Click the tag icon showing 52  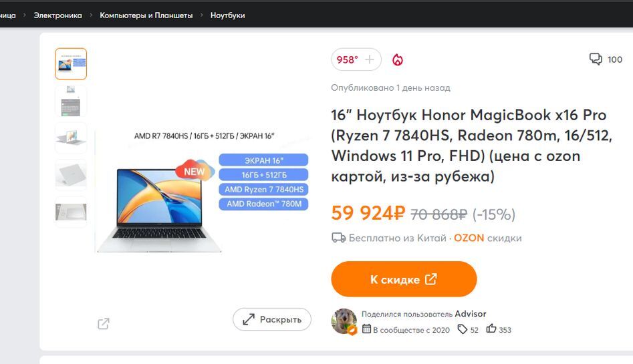coord(462,329)
